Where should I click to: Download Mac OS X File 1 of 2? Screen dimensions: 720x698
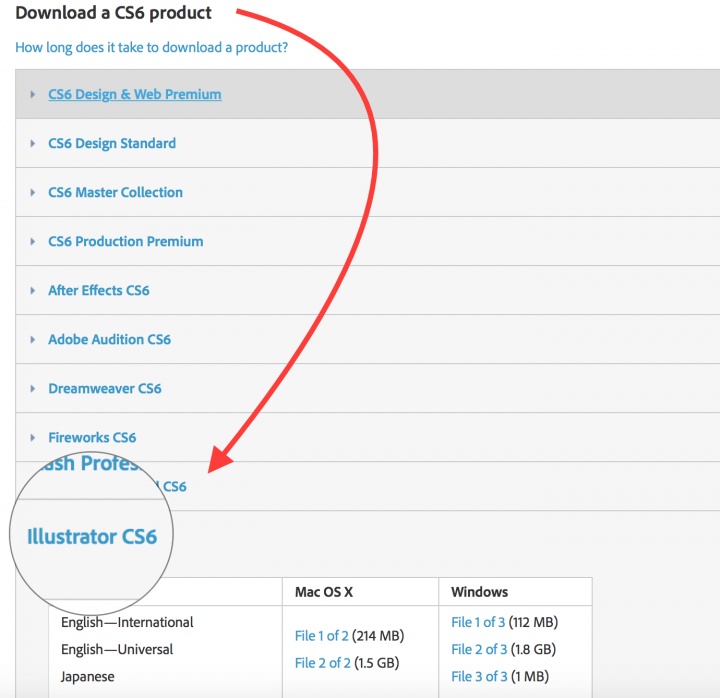(x=321, y=636)
